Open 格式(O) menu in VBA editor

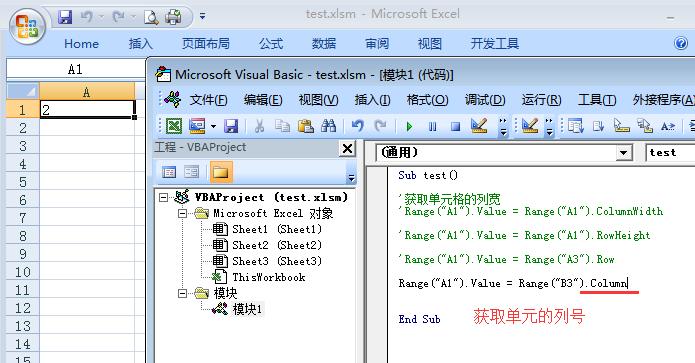click(427, 100)
